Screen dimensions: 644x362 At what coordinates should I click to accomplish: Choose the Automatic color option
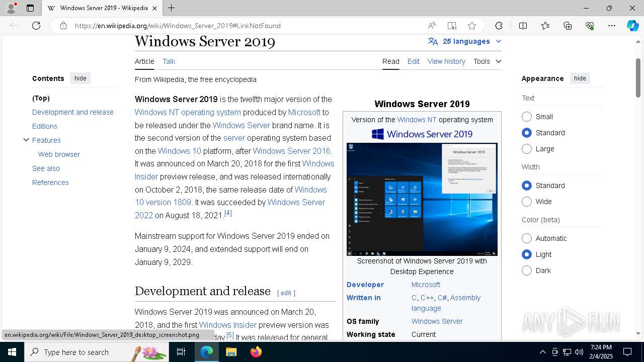tap(527, 238)
